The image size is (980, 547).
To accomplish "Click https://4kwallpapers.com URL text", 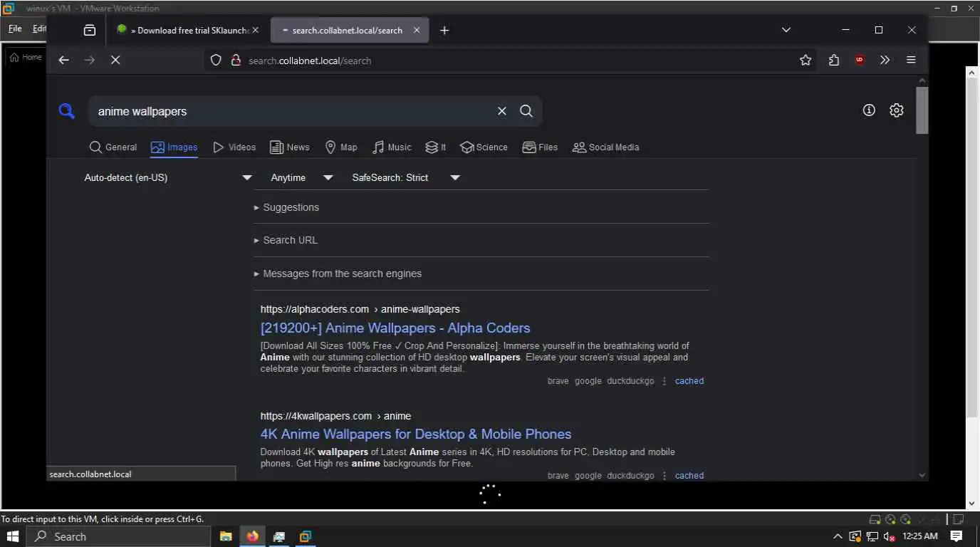I will [x=316, y=416].
